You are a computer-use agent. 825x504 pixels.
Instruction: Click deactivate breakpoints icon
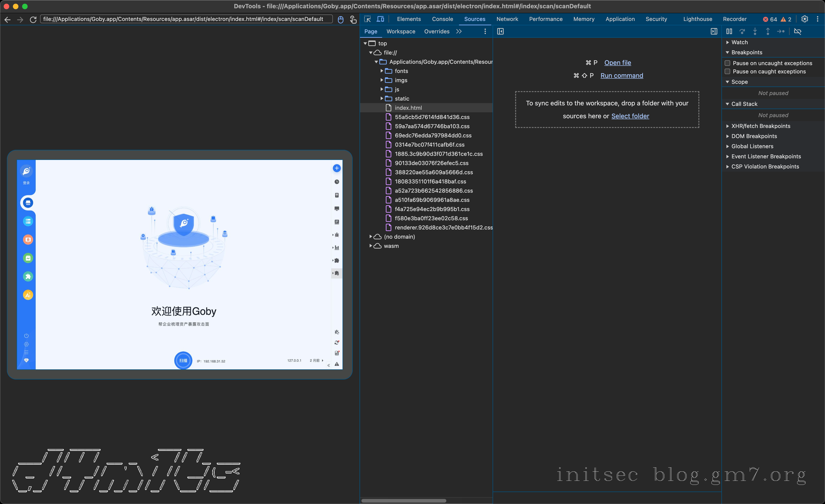(798, 32)
